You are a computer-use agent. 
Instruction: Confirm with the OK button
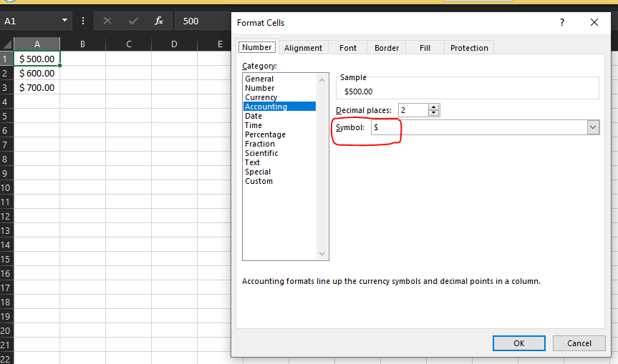(519, 343)
